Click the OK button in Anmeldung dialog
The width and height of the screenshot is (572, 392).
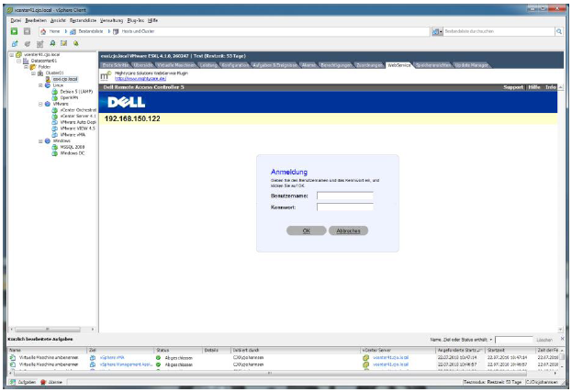point(307,230)
